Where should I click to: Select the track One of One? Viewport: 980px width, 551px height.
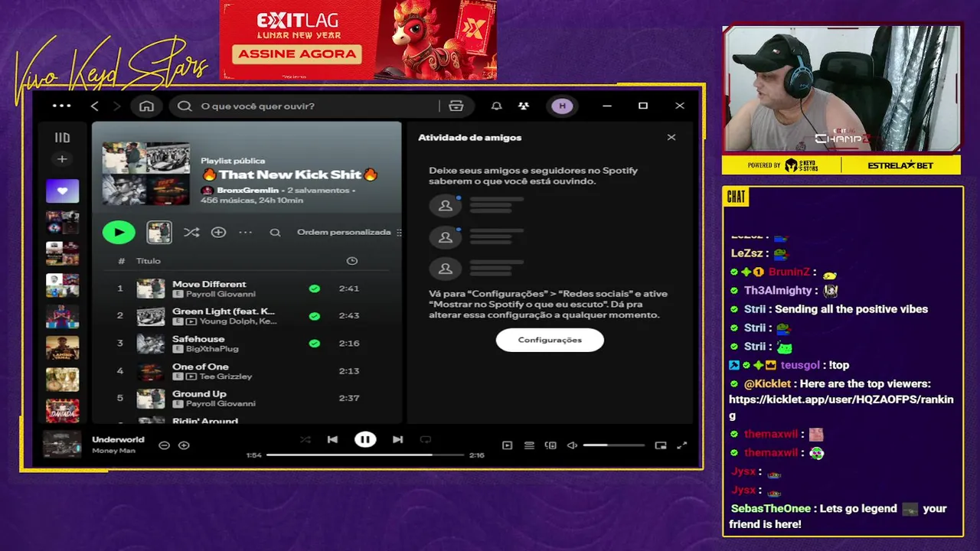(247, 370)
